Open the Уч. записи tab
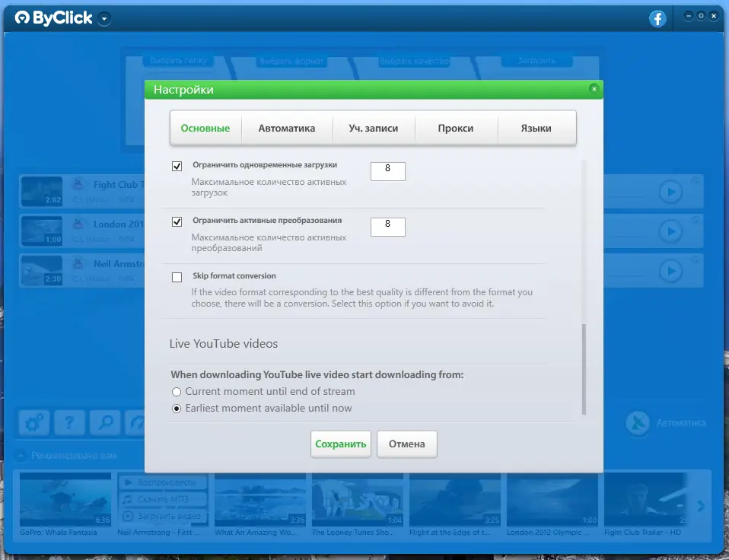This screenshot has height=560, width=729. click(x=374, y=129)
